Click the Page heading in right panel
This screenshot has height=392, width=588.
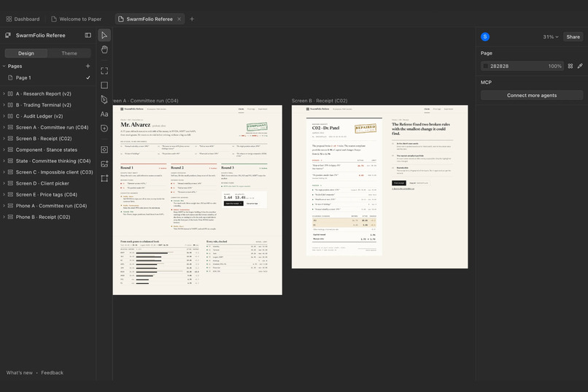click(487, 53)
